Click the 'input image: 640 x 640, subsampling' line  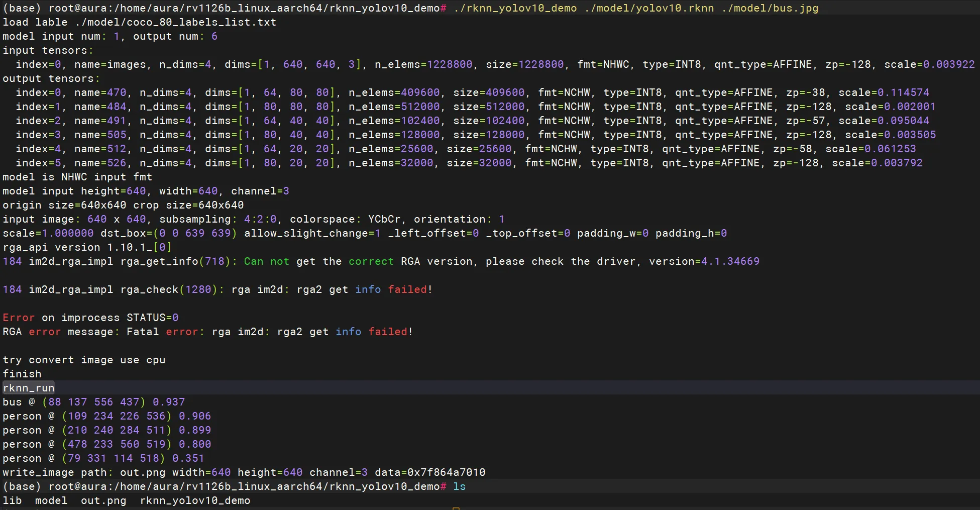tap(254, 219)
